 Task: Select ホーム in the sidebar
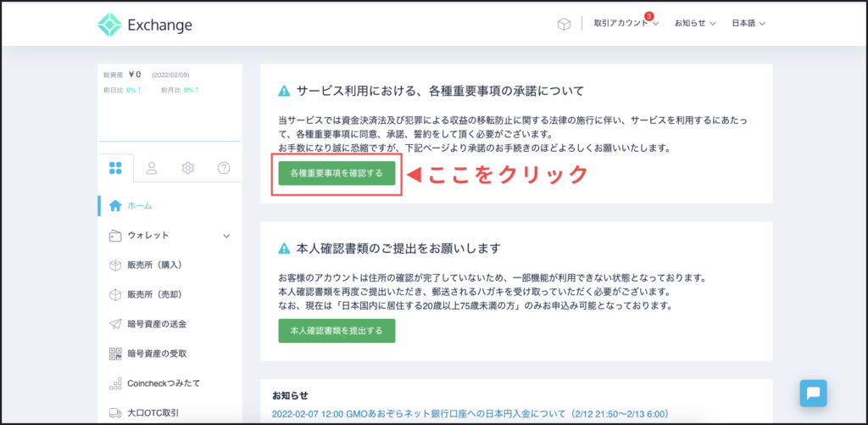pyautogui.click(x=140, y=205)
